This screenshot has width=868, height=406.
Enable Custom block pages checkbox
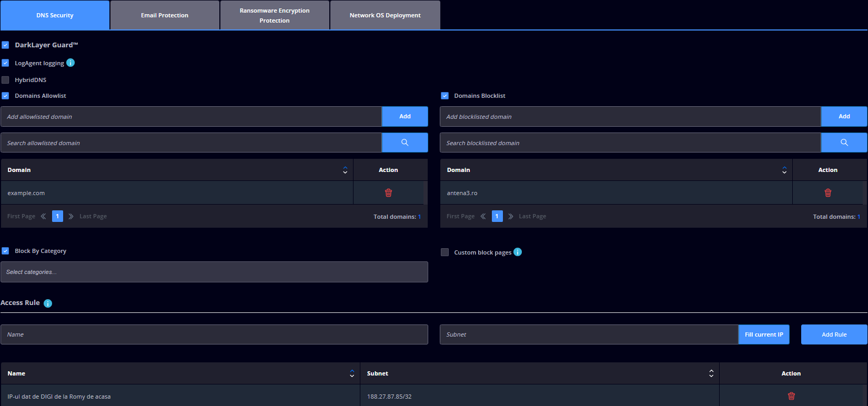pos(445,252)
